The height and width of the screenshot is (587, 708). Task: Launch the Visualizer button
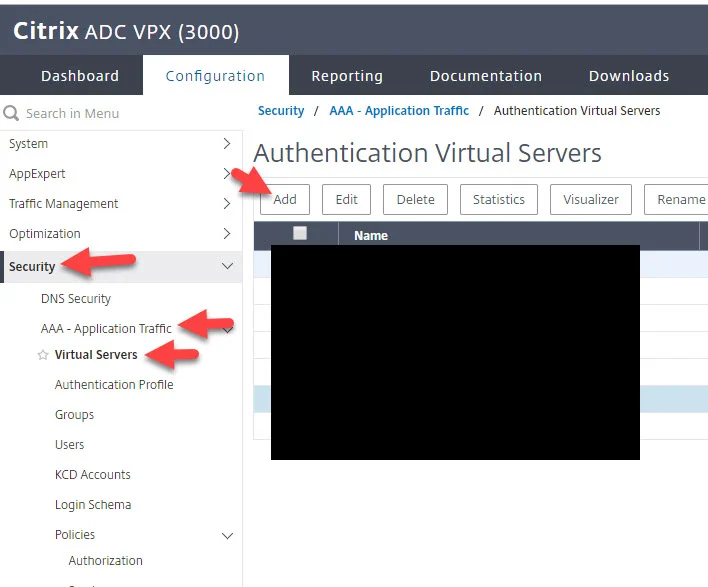(x=591, y=199)
